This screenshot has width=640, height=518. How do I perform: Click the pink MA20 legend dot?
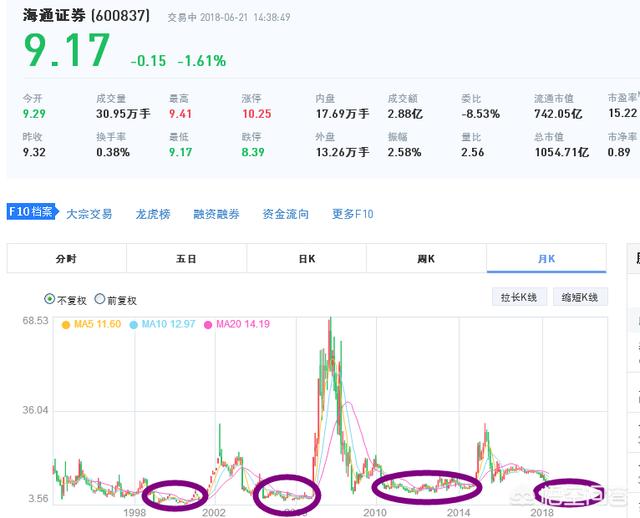pos(209,325)
